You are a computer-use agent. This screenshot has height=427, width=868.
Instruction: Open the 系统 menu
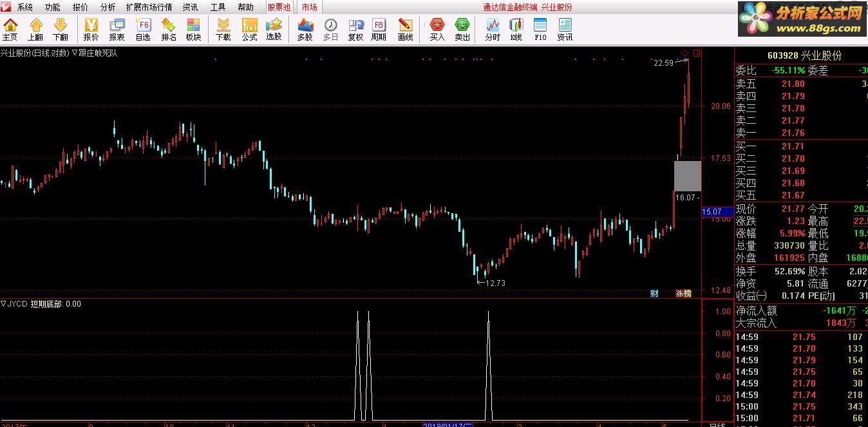click(25, 7)
